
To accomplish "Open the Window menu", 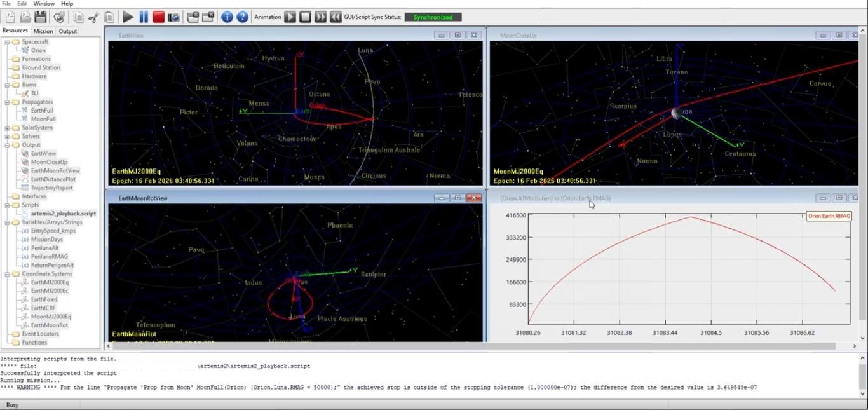I will (x=43, y=3).
